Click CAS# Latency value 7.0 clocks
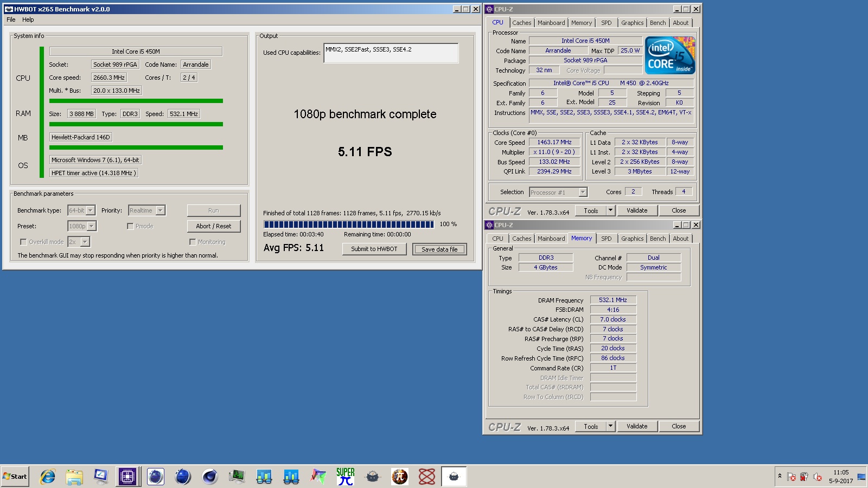 point(613,319)
